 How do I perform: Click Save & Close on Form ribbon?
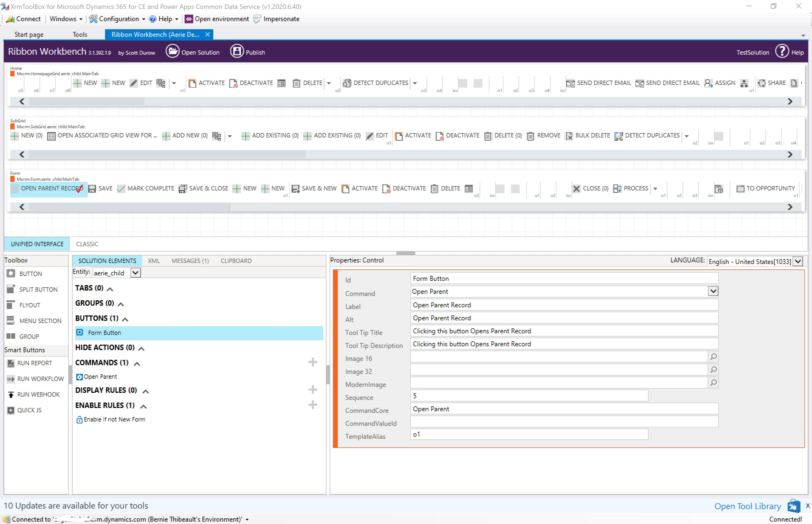[x=203, y=189]
